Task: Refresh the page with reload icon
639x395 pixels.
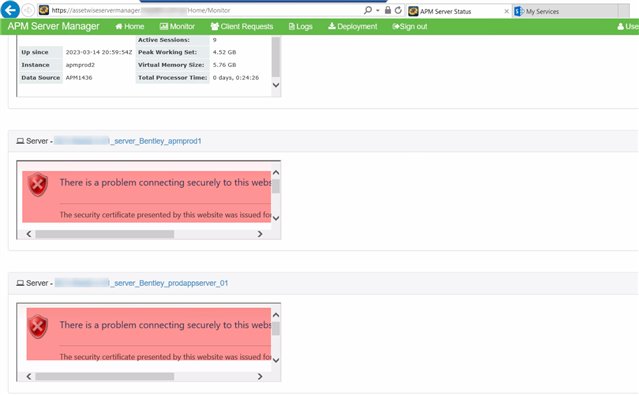Action: [x=399, y=10]
